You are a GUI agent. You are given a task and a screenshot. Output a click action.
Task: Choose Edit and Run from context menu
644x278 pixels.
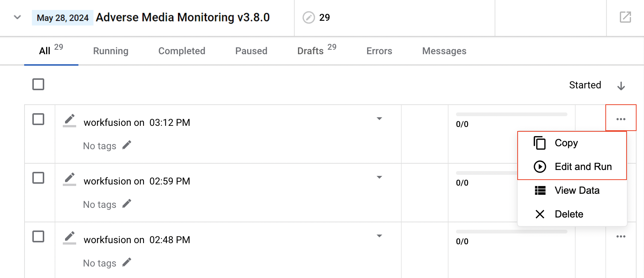tap(572, 167)
